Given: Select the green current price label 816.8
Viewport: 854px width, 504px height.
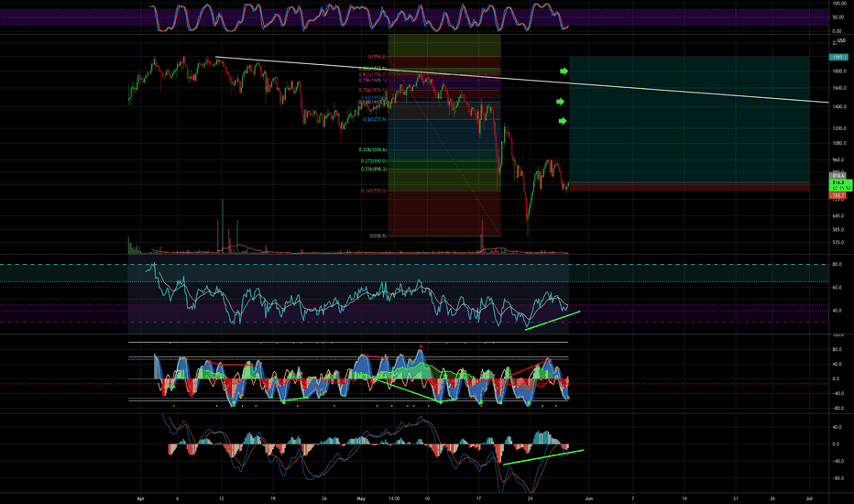Looking at the screenshot, I should 840,185.
